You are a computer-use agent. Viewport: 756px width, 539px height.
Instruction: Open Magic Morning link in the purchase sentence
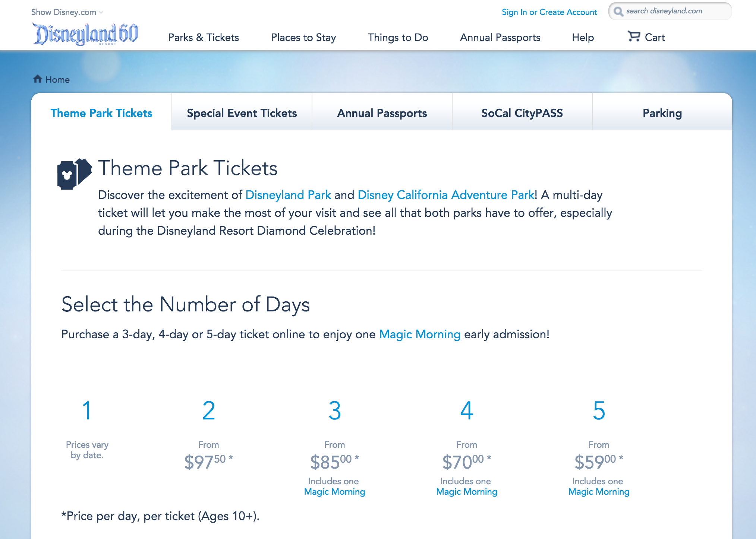pos(420,334)
